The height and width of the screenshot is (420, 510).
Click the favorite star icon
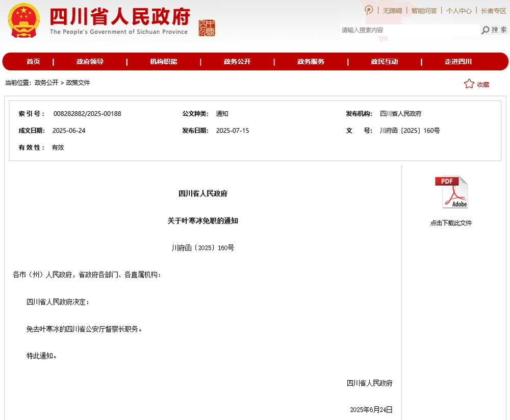469,84
